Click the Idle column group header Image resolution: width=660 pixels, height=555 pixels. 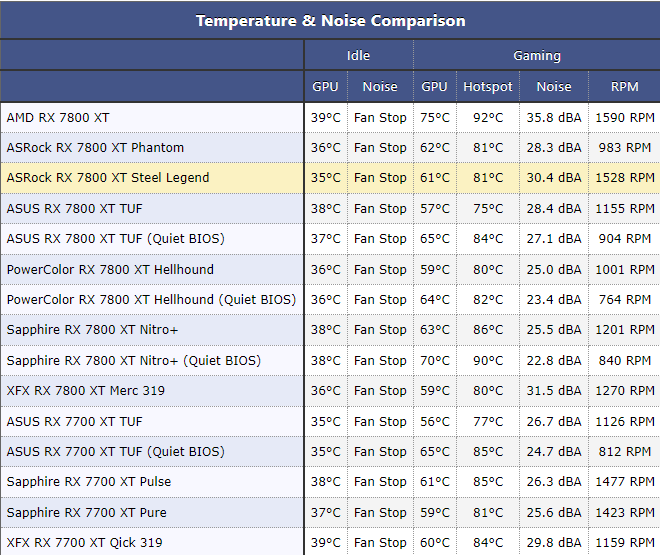358,56
